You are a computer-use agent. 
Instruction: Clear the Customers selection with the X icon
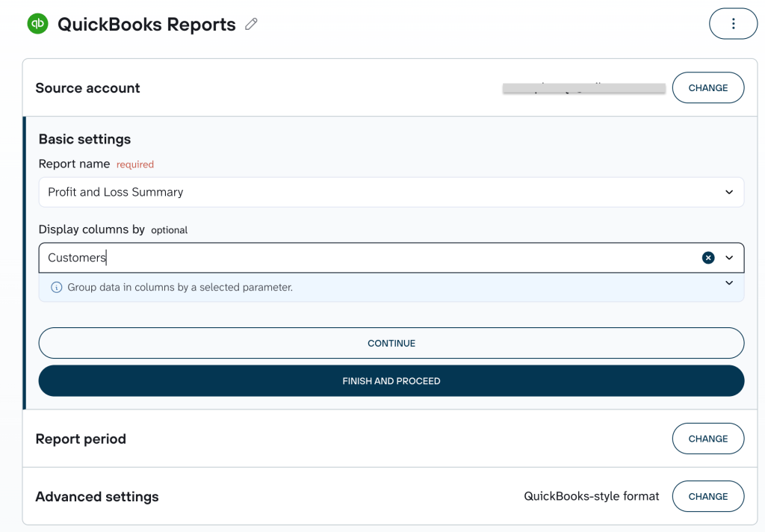(x=708, y=258)
